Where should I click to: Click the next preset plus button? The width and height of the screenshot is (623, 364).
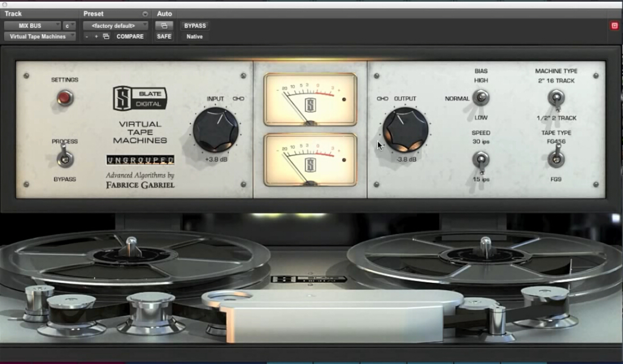click(96, 36)
